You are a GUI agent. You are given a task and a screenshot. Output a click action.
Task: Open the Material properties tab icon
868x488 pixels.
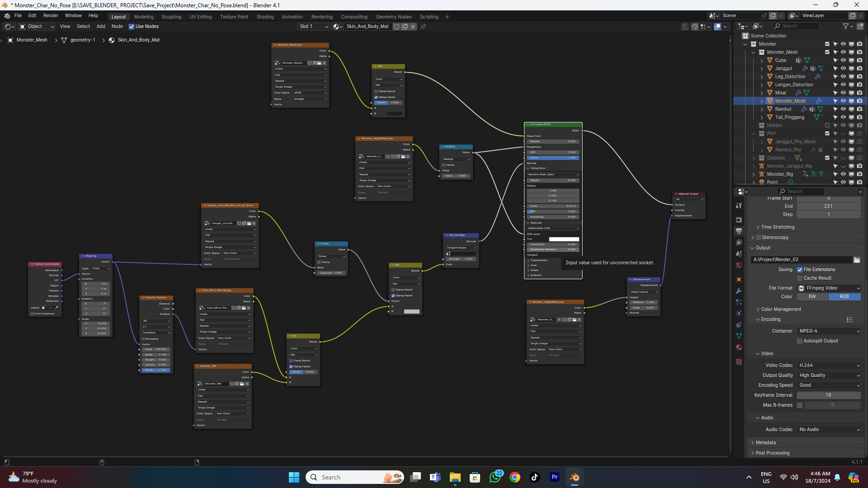[x=739, y=347]
